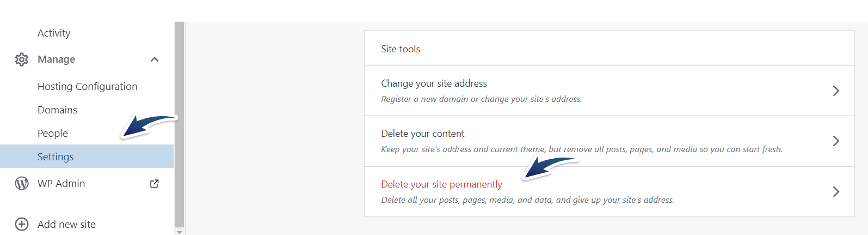Image resolution: width=868 pixels, height=235 pixels.
Task: Click the sidebar vertical scrollbar track
Action: point(180,124)
